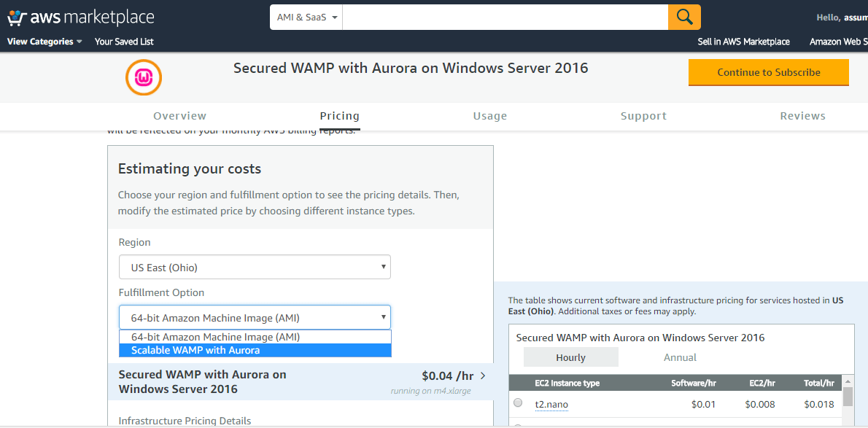Click the orange search magnifier button
868x428 pixels.
pyautogui.click(x=684, y=17)
